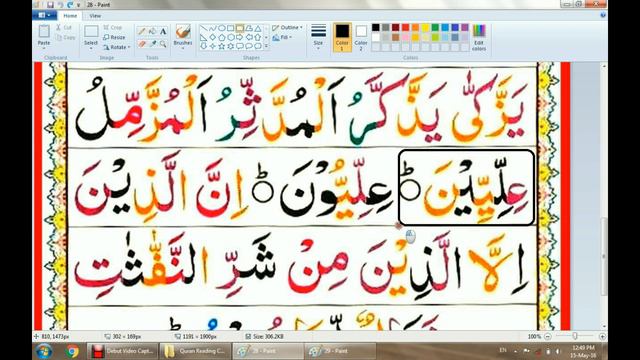
Task: Choose the Pentagon shape
Action: (221, 38)
